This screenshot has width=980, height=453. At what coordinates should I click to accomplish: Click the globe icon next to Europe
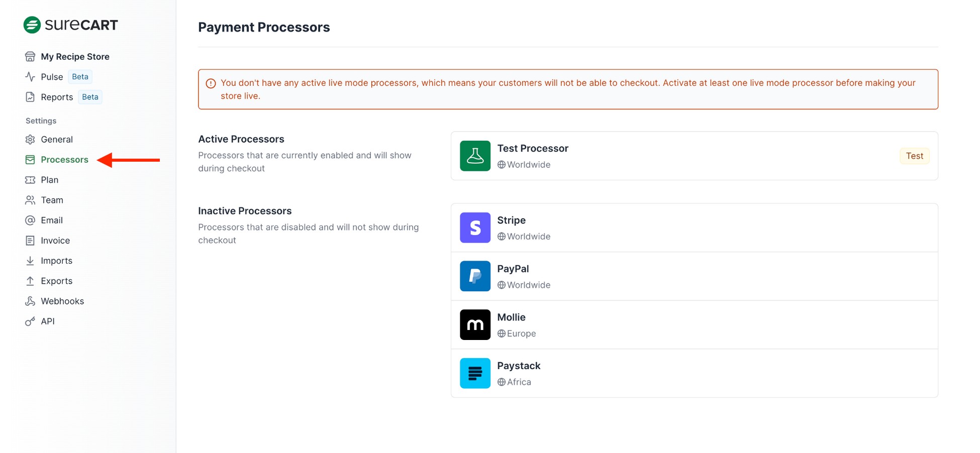[502, 333]
